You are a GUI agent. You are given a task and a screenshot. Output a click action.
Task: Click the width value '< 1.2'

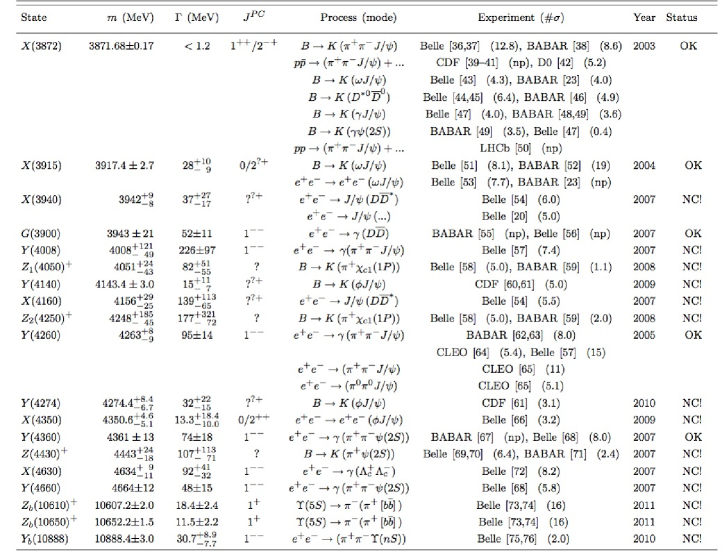pos(197,46)
